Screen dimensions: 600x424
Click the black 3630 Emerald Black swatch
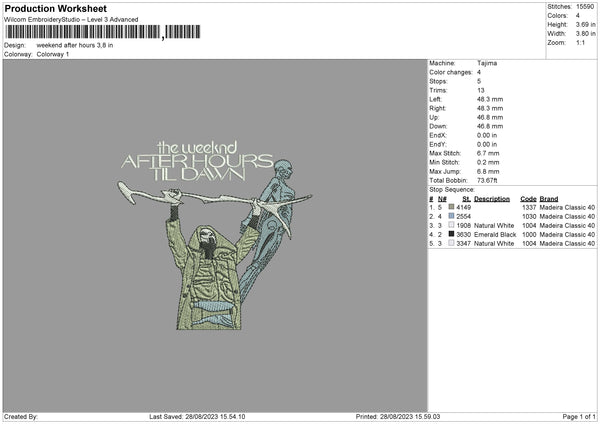click(452, 234)
